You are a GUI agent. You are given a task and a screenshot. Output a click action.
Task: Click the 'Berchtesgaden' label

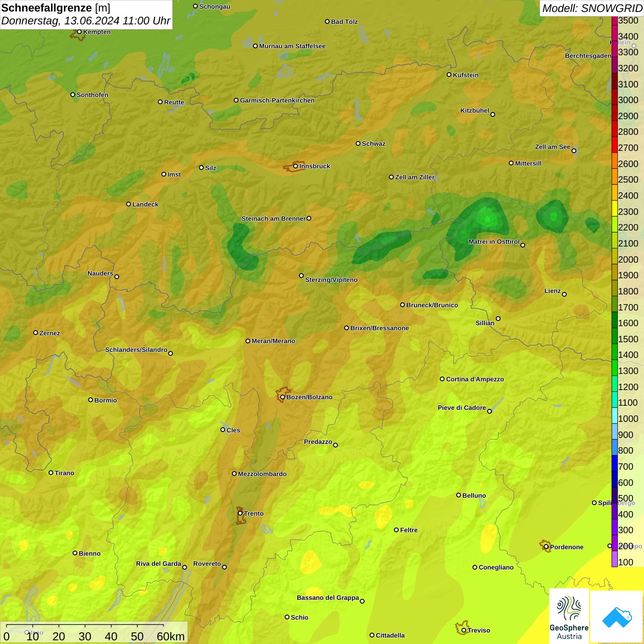(x=588, y=56)
